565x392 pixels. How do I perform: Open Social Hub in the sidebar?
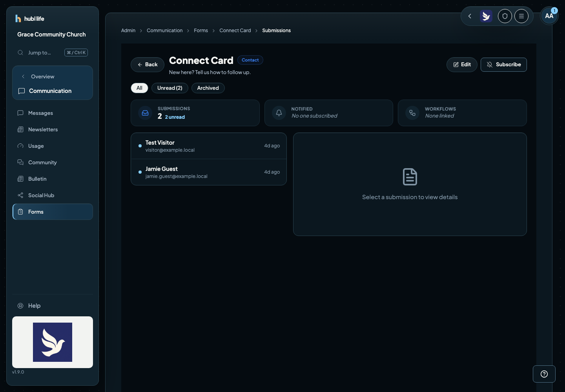tap(53, 195)
